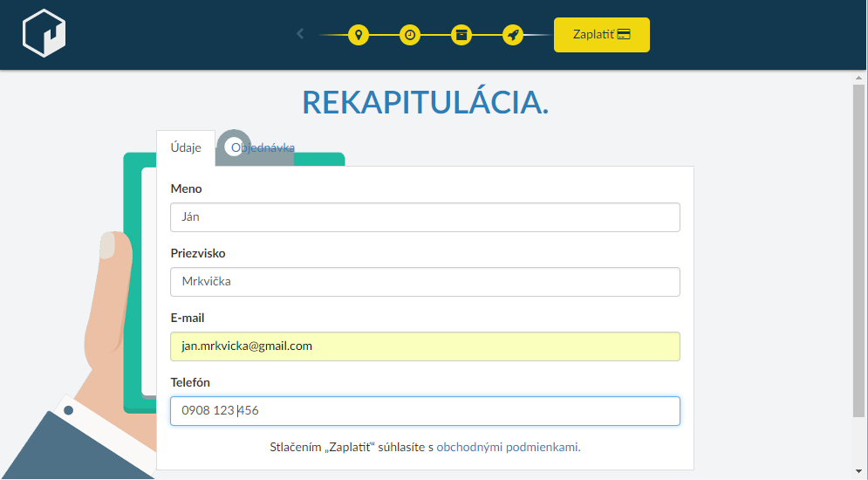Click the scrollbar down arrow

point(859,471)
